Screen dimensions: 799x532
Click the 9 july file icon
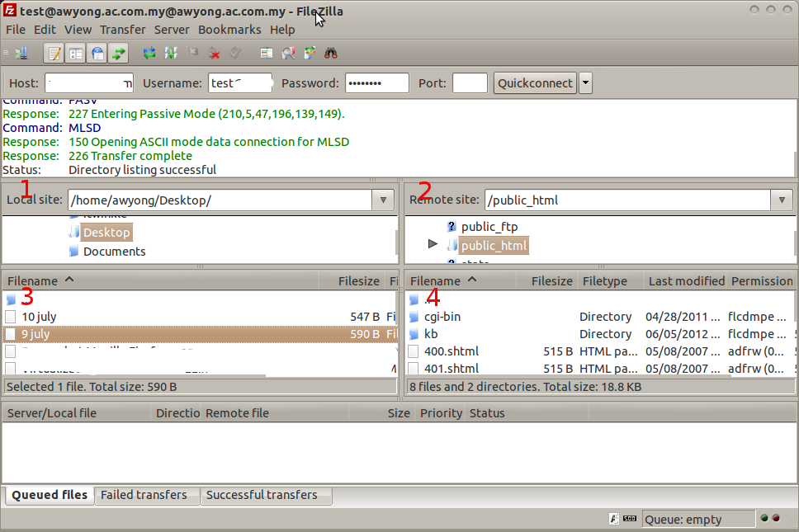click(10, 334)
